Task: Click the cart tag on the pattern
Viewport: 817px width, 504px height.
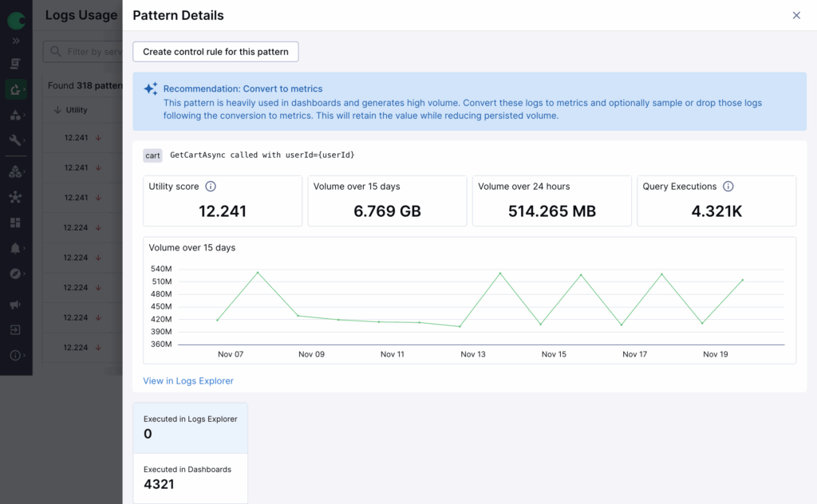Action: [x=152, y=156]
